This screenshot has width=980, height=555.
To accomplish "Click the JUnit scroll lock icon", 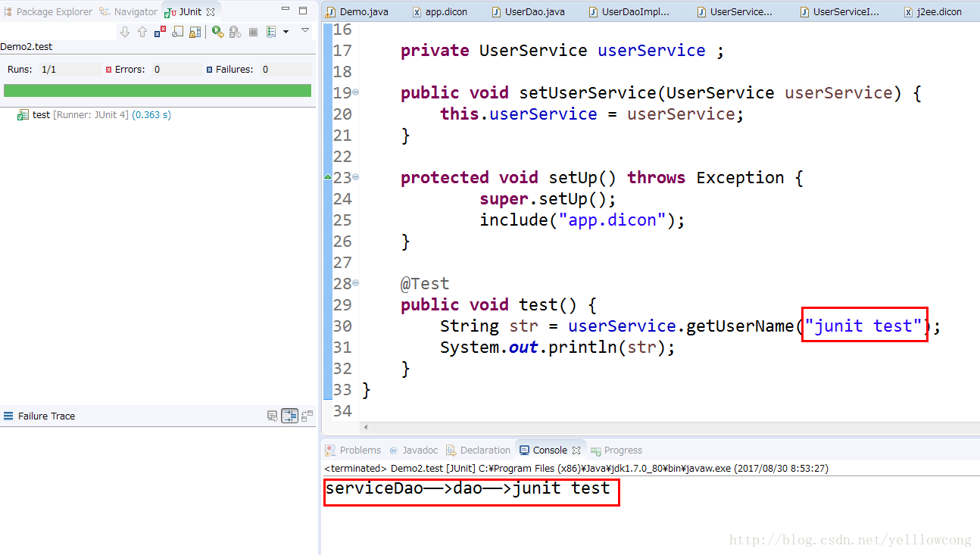I will pos(195,32).
